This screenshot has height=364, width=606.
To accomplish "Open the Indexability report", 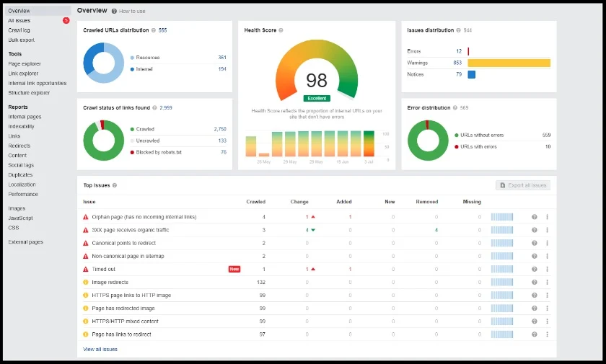I will coord(21,126).
